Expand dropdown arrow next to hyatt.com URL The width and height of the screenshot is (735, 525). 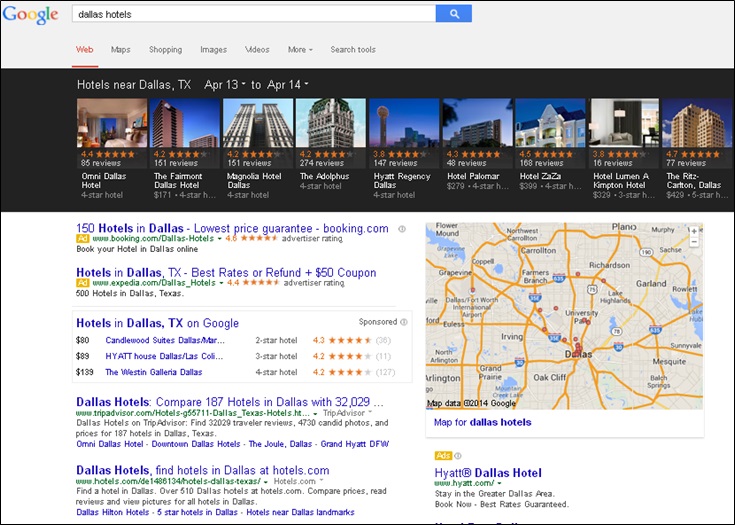pos(499,484)
